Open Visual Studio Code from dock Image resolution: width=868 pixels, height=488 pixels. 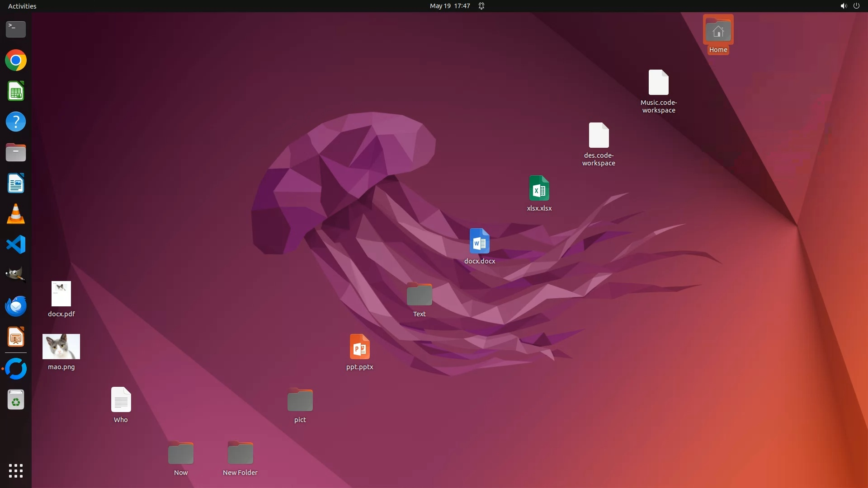click(x=16, y=245)
